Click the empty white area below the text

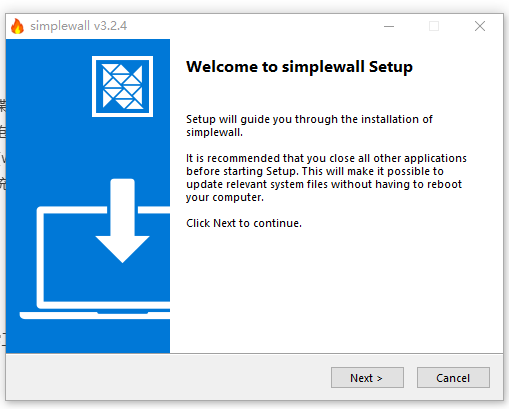pyautogui.click(x=336, y=290)
